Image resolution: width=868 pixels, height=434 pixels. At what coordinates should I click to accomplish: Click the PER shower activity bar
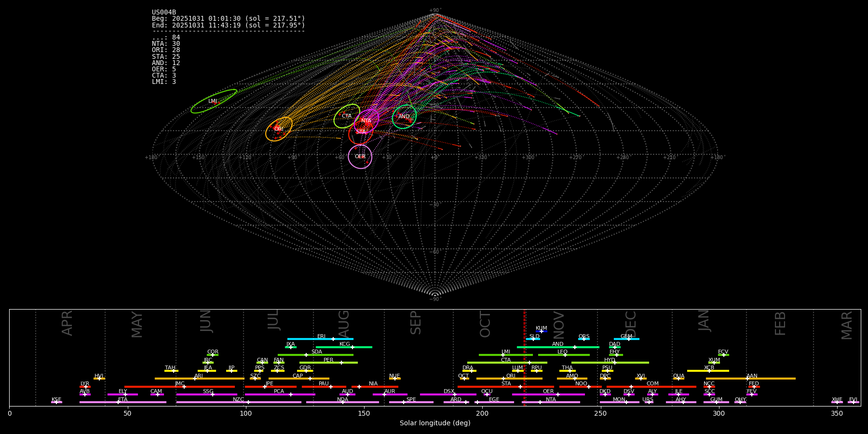click(x=328, y=363)
